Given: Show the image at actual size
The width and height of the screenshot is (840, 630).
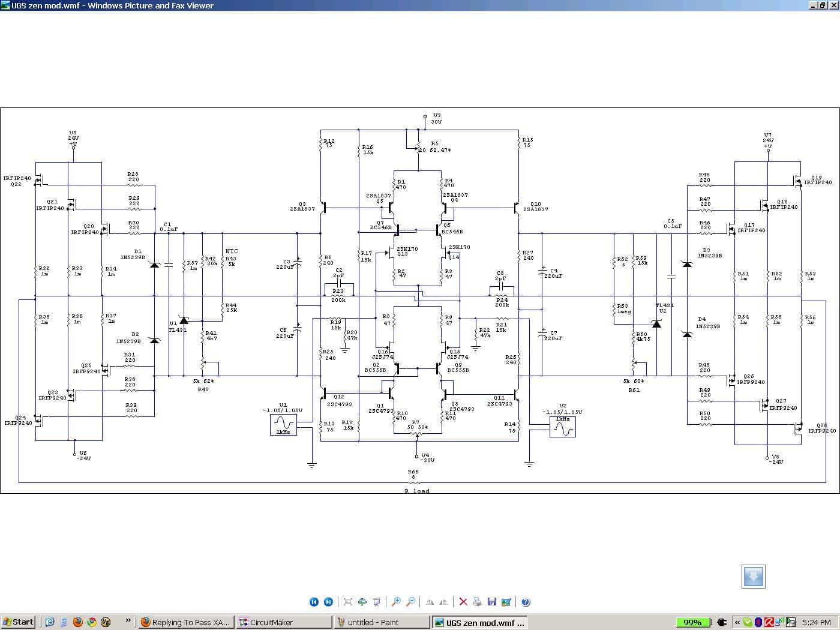Looking at the screenshot, I should [x=362, y=602].
